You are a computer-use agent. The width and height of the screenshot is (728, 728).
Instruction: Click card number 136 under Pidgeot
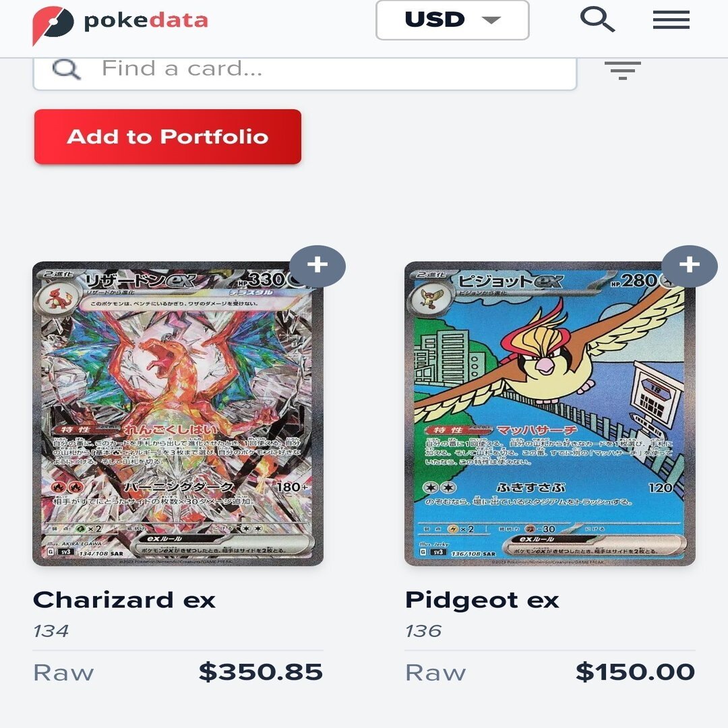click(x=423, y=631)
